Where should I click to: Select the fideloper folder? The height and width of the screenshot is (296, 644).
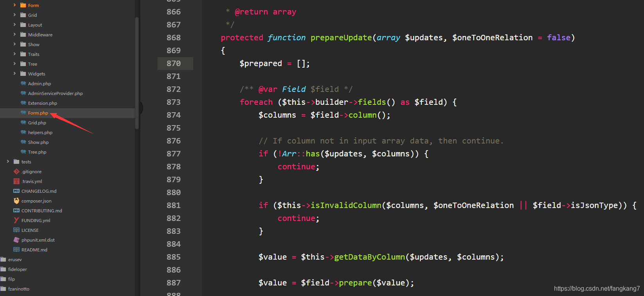pyautogui.click(x=18, y=269)
